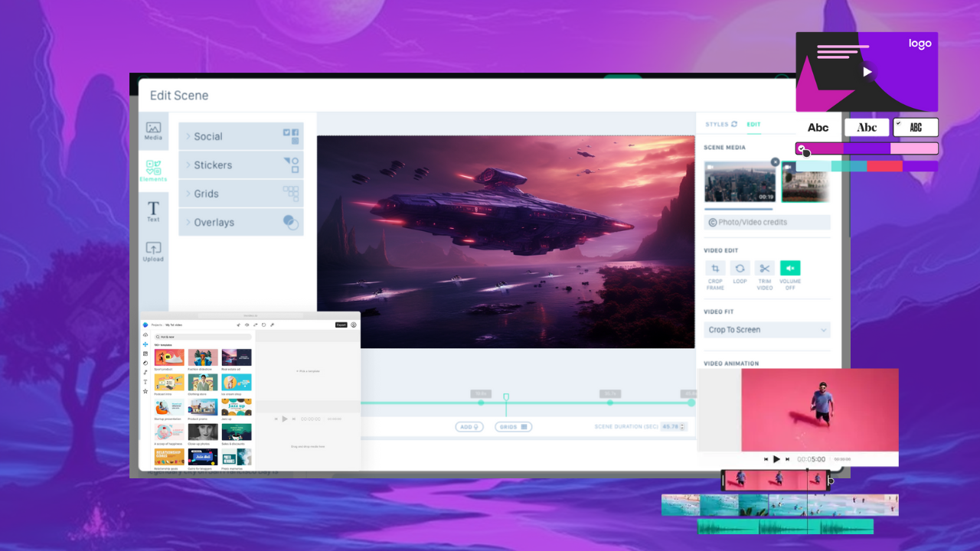
Task: Click the Crop Frame icon
Action: pos(715,269)
